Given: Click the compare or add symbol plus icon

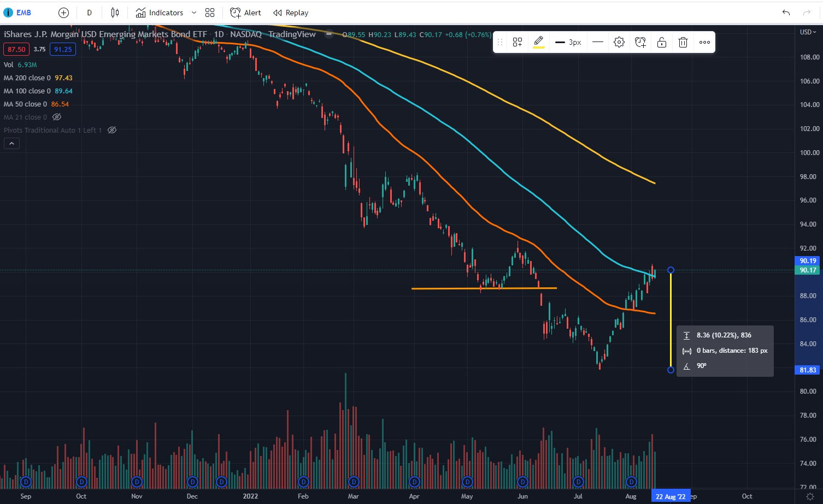Looking at the screenshot, I should [x=63, y=13].
